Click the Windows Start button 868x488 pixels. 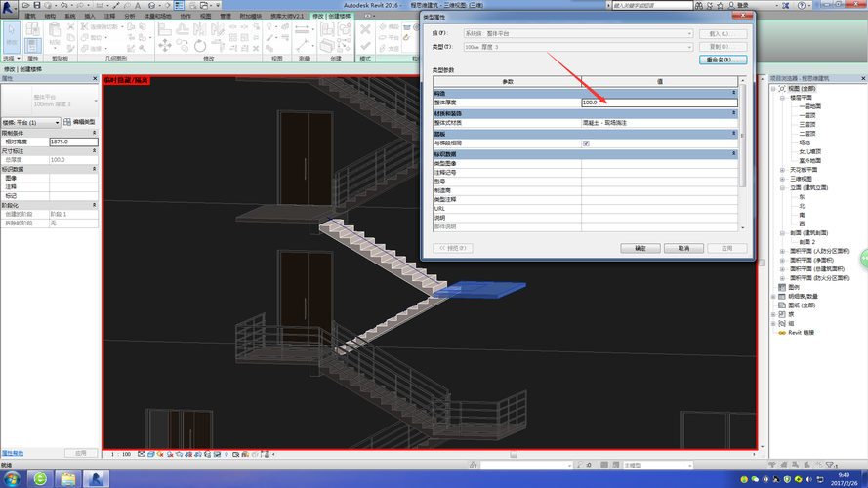(x=12, y=478)
